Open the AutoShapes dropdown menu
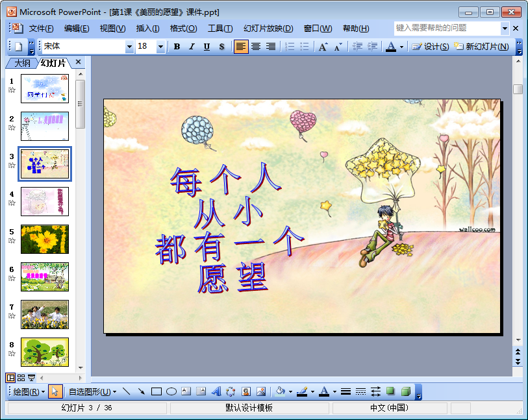The height and width of the screenshot is (420, 528). pyautogui.click(x=92, y=391)
